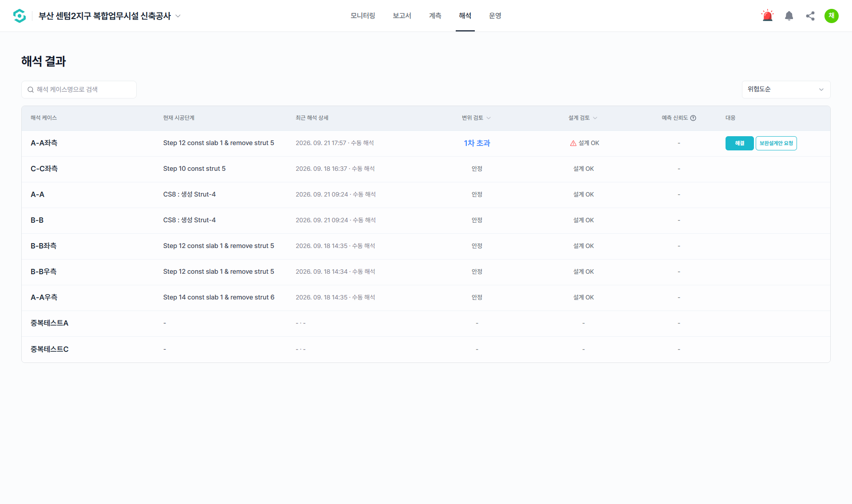Image resolution: width=852 pixels, height=504 pixels.
Task: Switch to the 모니터링 tab
Action: [x=363, y=16]
